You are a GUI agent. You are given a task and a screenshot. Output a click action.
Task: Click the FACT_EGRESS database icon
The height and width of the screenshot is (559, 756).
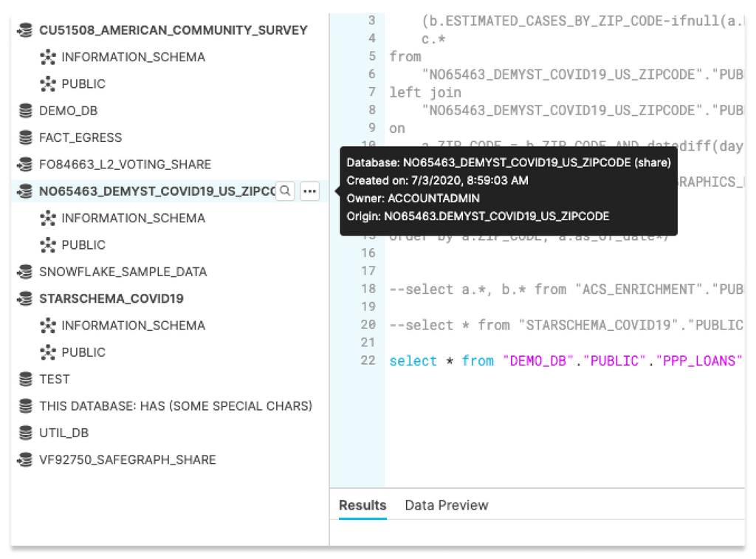tap(26, 137)
